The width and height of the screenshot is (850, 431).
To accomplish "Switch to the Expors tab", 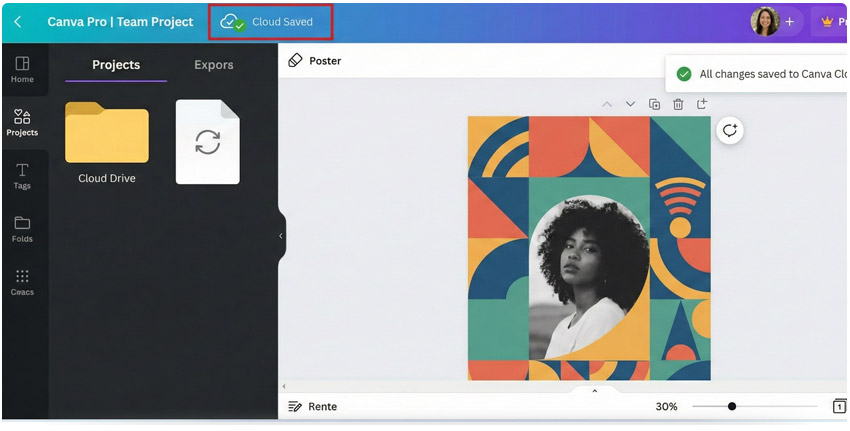I will 213,65.
